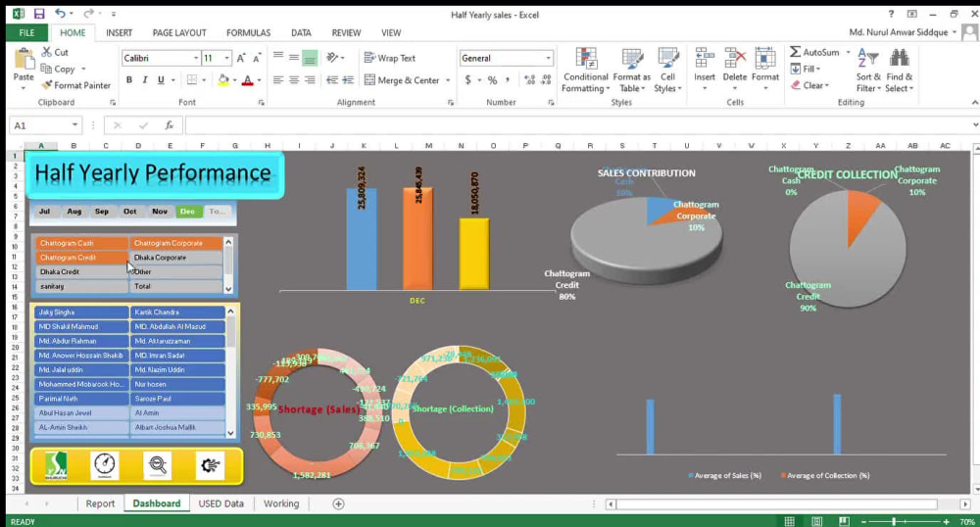Decrease indent in Alignment group
980x527 pixels.
click(x=332, y=80)
